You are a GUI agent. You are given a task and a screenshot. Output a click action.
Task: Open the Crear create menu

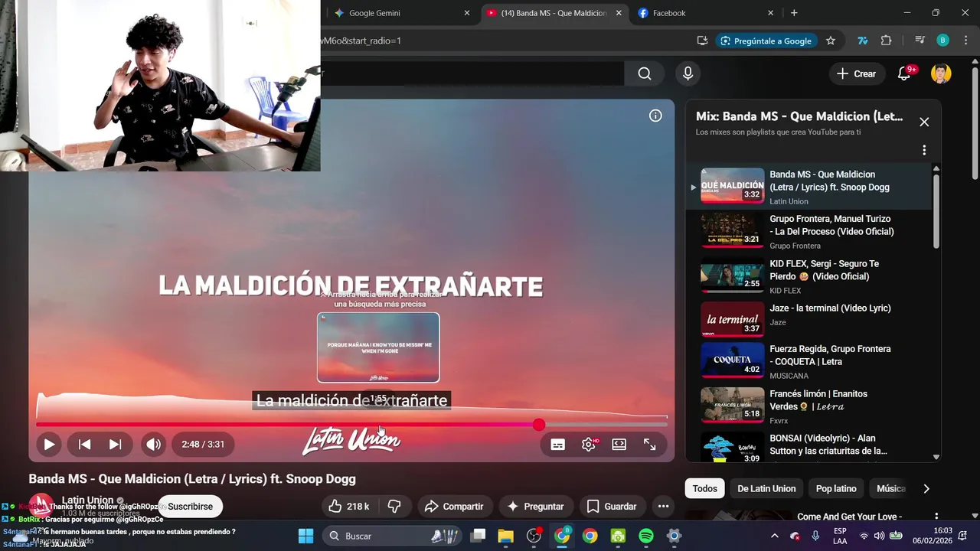[x=856, y=73]
